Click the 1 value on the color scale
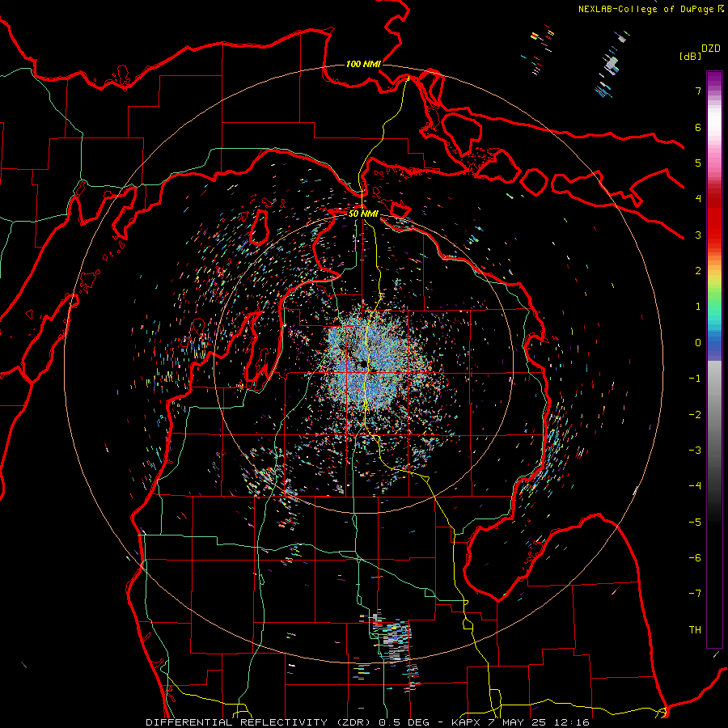728x728 pixels. 698,307
